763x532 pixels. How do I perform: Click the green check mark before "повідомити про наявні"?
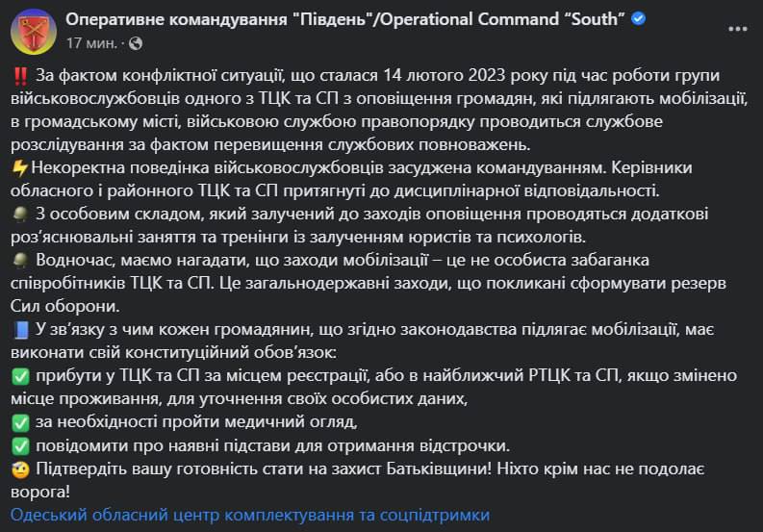(20, 445)
